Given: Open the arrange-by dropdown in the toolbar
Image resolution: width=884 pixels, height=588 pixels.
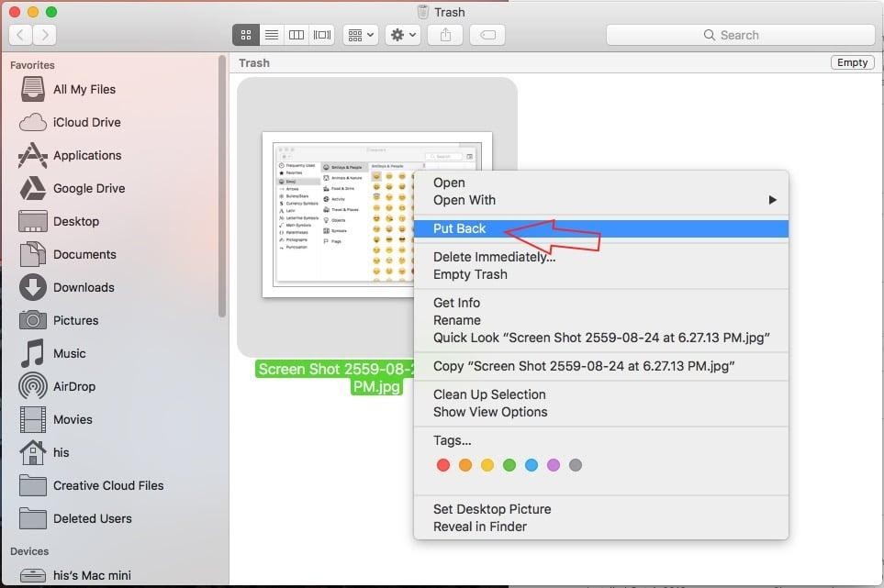Looking at the screenshot, I should point(361,35).
